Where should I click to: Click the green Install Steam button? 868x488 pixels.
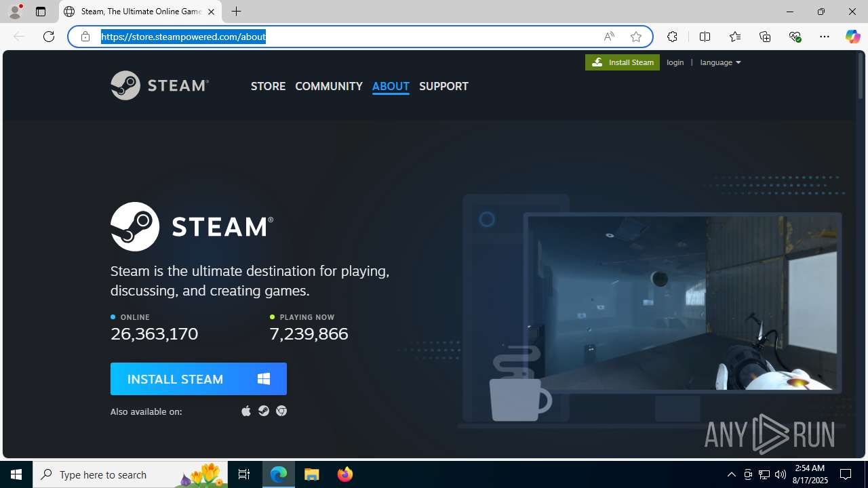623,62
